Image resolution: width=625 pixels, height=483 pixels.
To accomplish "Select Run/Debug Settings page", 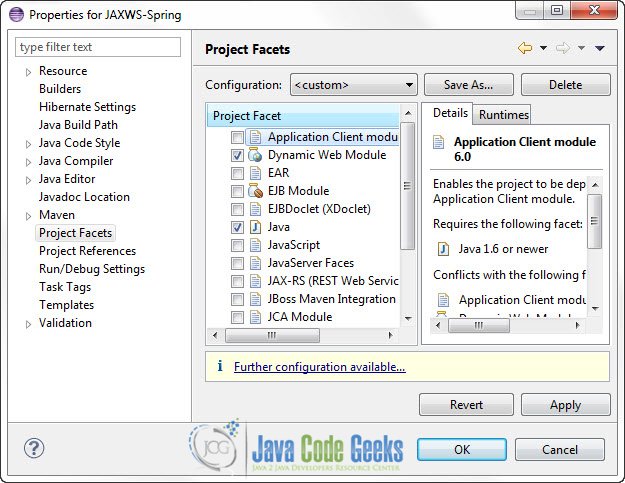I will [92, 269].
